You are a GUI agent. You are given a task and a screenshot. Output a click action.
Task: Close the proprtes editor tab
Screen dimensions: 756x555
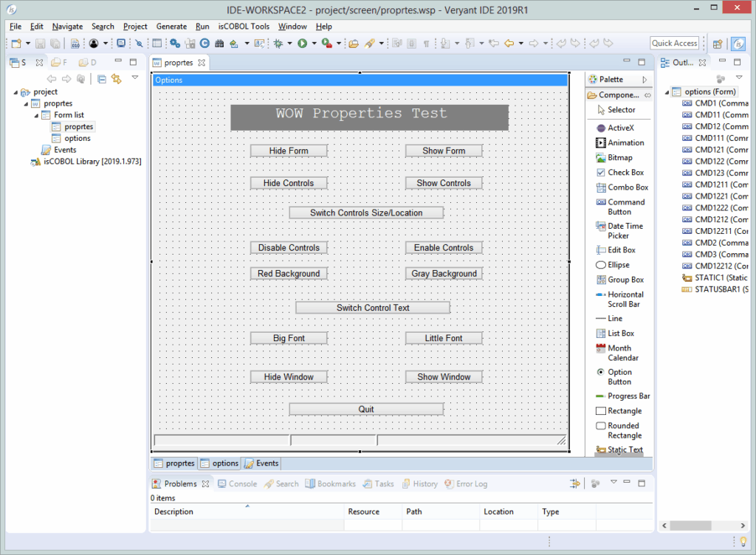pos(202,63)
